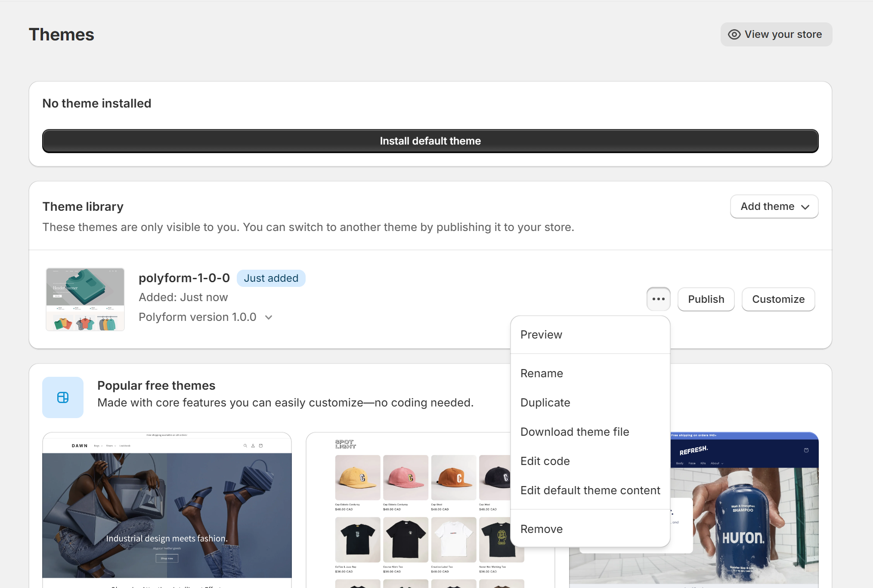Click Install default theme
873x588 pixels.
pyautogui.click(x=430, y=141)
